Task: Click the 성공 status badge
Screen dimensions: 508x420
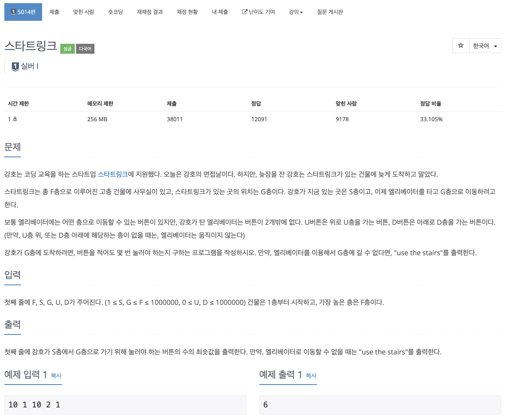Action: pyautogui.click(x=67, y=49)
